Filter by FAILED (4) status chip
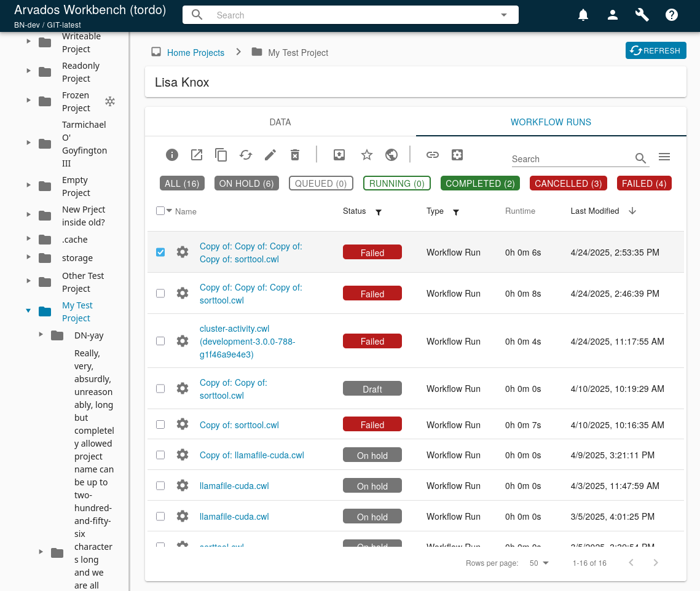The height and width of the screenshot is (591, 700). [644, 184]
